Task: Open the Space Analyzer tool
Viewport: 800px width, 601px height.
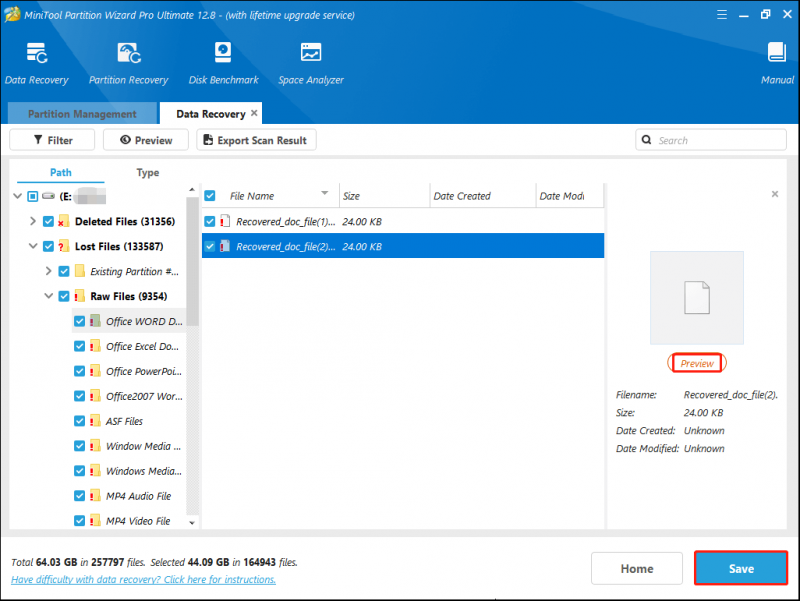Action: (x=311, y=53)
